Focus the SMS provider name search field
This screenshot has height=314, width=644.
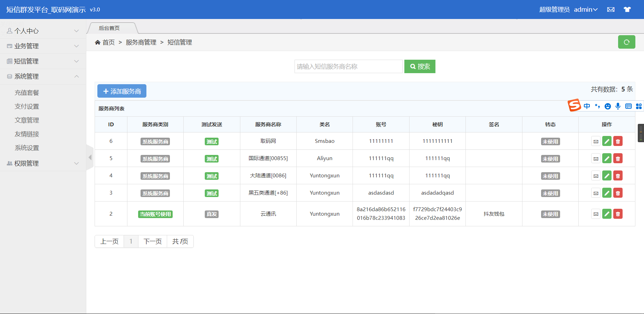point(348,67)
